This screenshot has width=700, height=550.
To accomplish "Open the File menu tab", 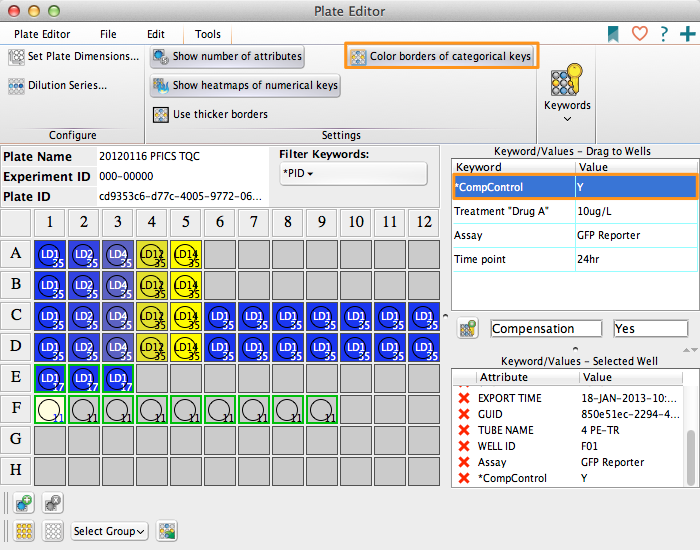I will 108,34.
